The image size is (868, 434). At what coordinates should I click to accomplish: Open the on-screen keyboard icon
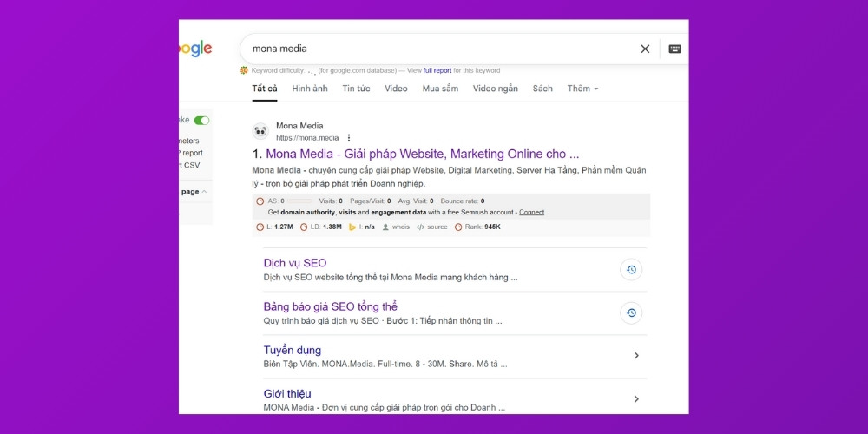click(x=674, y=49)
